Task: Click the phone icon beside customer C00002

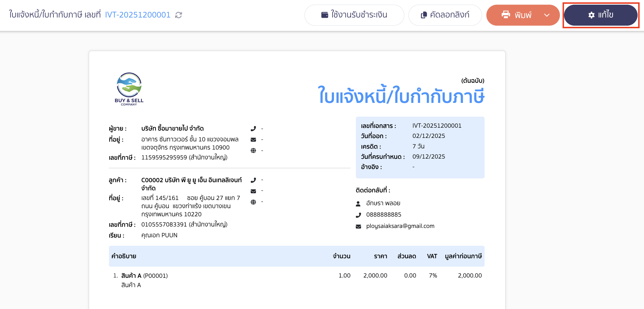Action: tap(253, 180)
